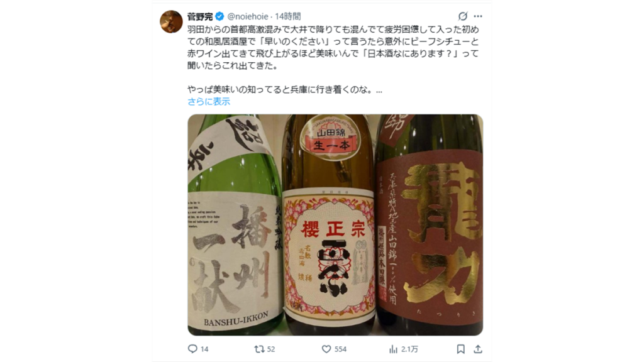The width and height of the screenshot is (644, 362).
Task: Click the Grok circle-slash icon
Action: point(462,16)
